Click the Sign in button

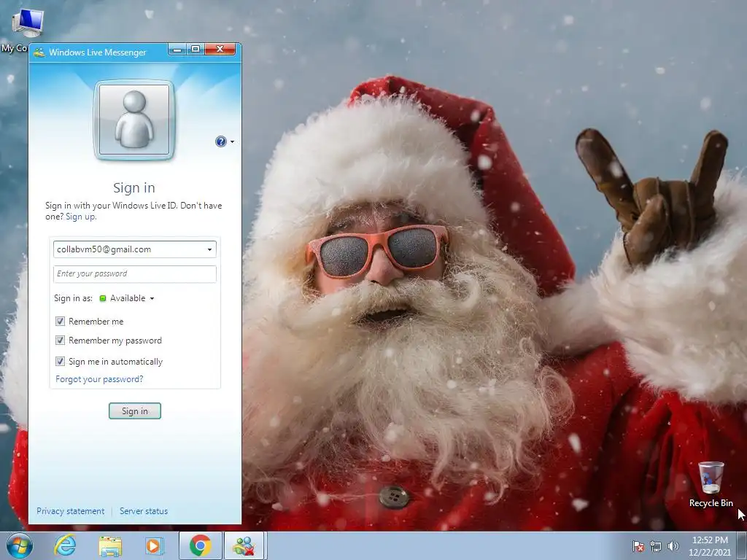(135, 411)
